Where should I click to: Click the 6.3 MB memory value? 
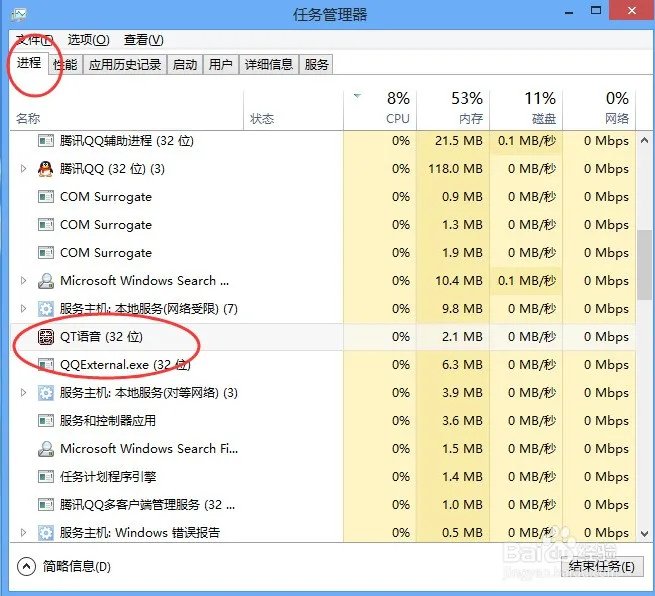(462, 365)
